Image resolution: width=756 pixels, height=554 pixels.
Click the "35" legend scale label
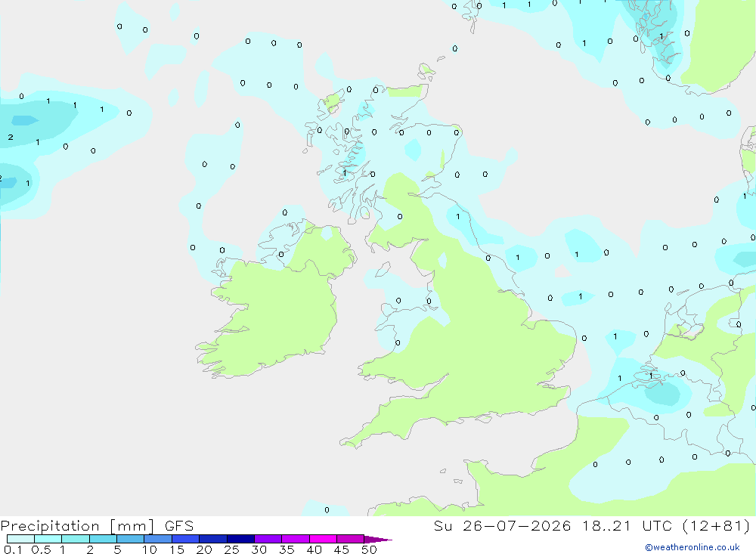(x=287, y=549)
